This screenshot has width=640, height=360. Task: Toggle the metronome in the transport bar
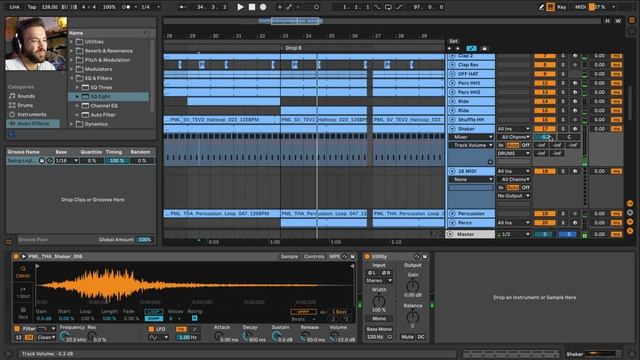click(127, 7)
